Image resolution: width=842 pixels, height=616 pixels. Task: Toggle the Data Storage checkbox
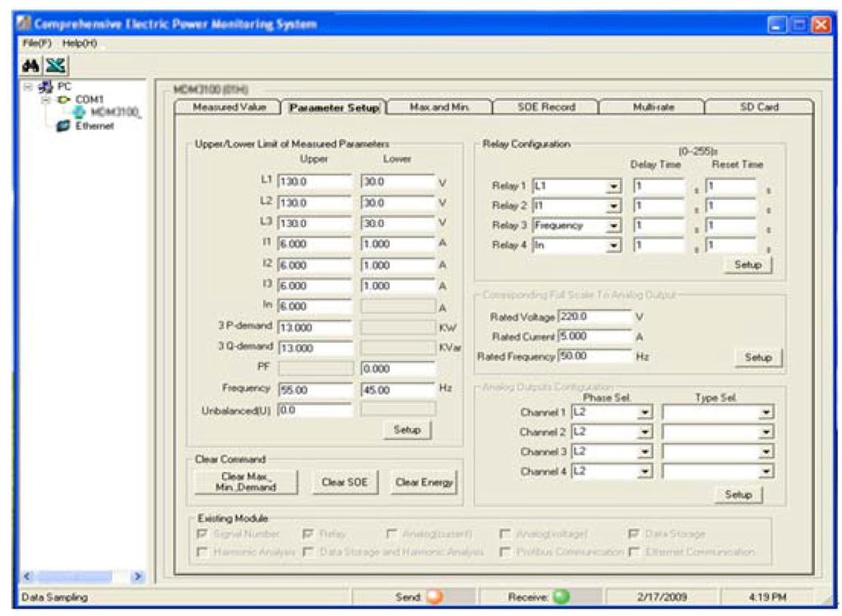coord(634,534)
